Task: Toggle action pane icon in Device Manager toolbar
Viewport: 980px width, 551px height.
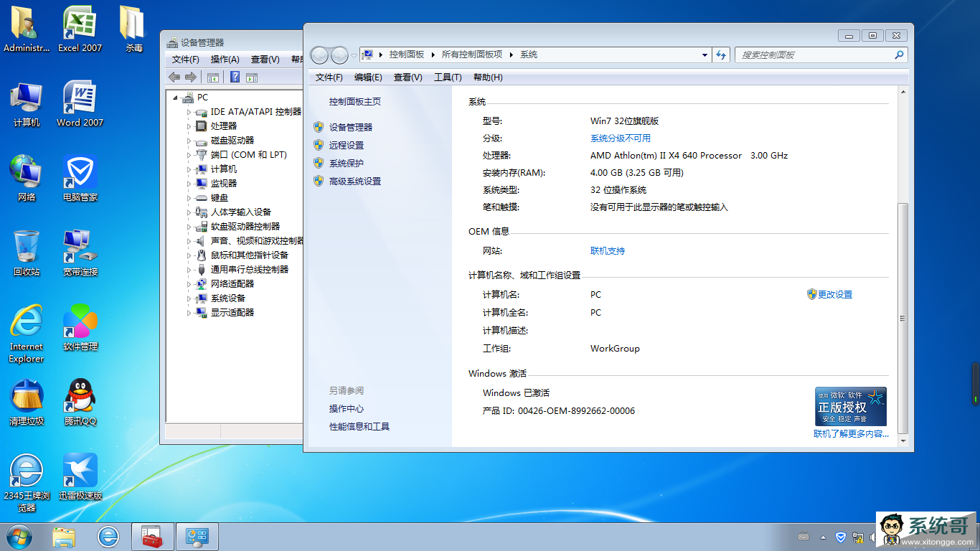Action: pos(252,77)
